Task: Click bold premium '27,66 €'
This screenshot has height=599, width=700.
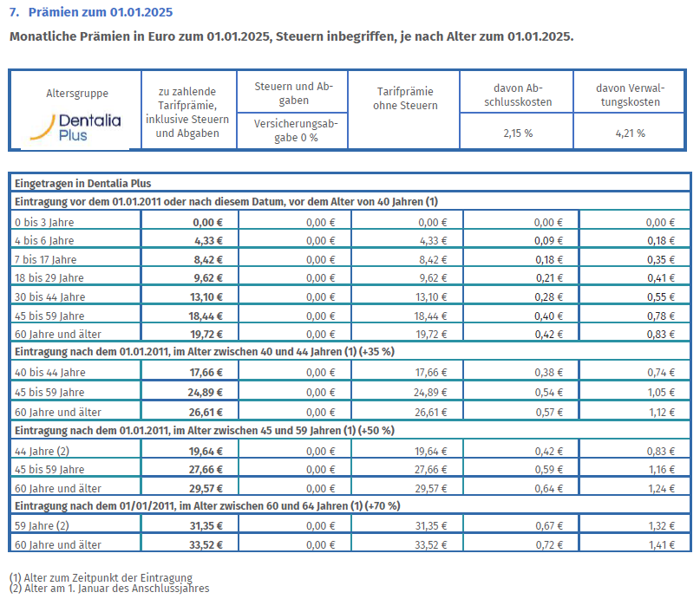Action: tap(206, 469)
